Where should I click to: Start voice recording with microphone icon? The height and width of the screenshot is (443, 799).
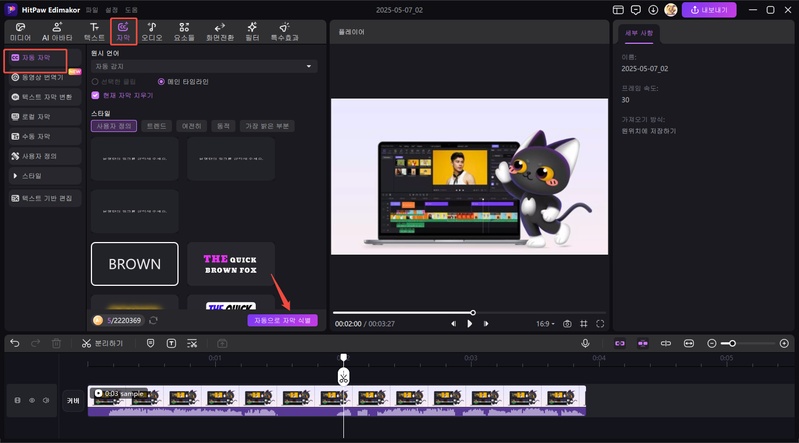click(585, 344)
